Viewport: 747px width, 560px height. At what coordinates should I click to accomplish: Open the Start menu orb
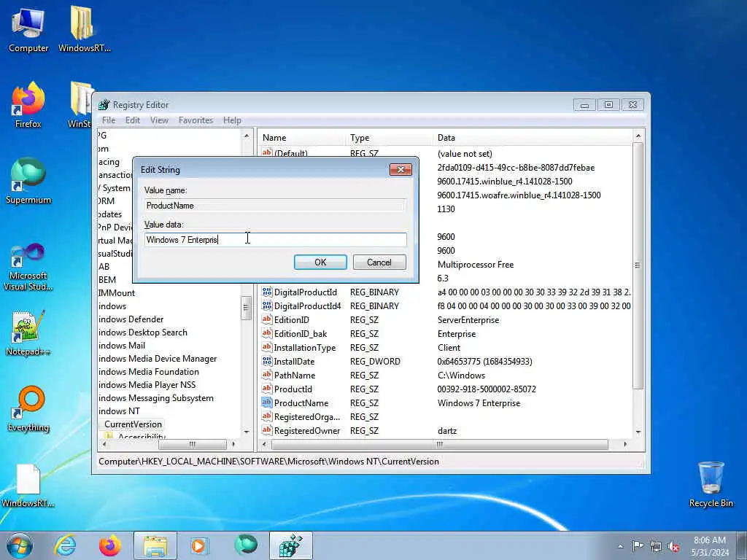(19, 545)
